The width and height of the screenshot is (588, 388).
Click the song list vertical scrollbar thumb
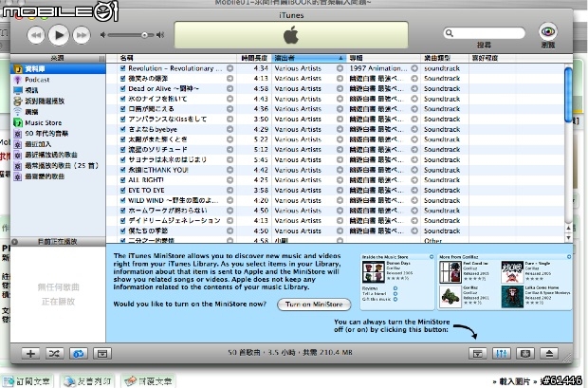tap(568, 94)
